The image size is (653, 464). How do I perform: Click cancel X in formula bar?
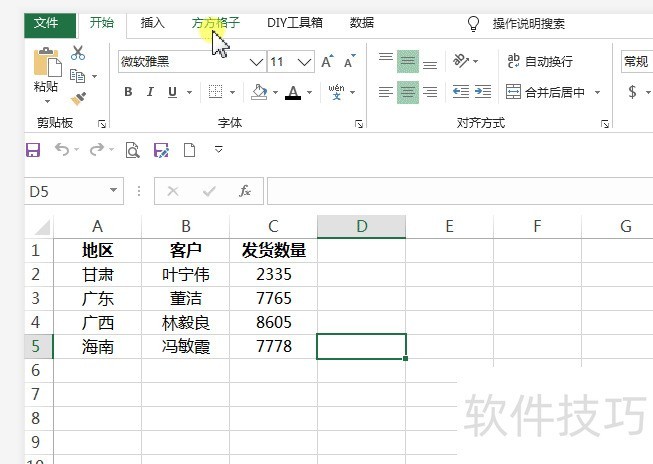(173, 191)
